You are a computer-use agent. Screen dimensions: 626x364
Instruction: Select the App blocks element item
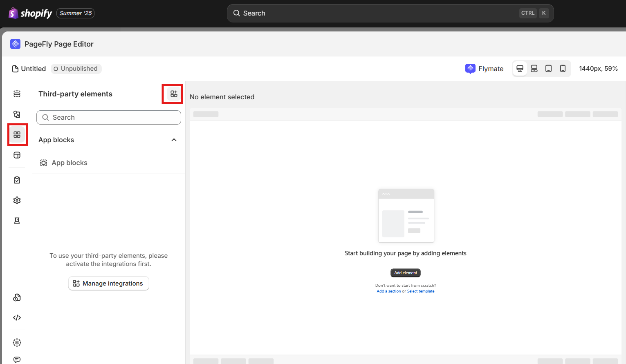[70, 163]
